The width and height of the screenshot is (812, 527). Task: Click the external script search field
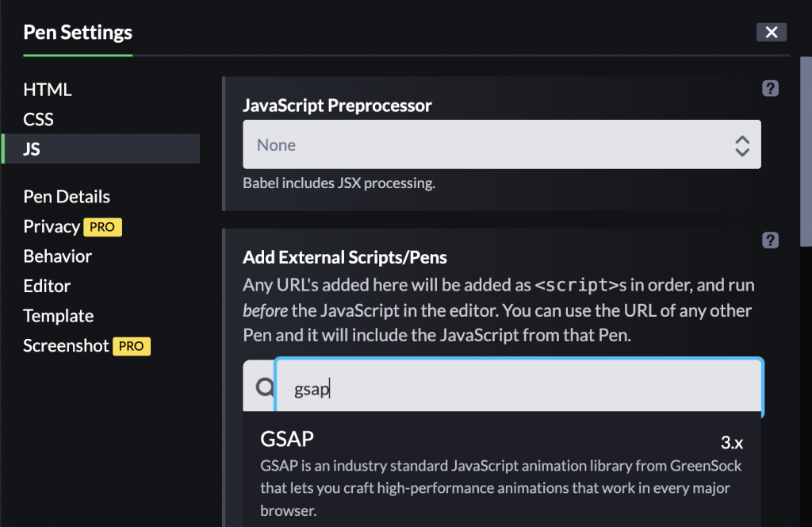pos(519,388)
